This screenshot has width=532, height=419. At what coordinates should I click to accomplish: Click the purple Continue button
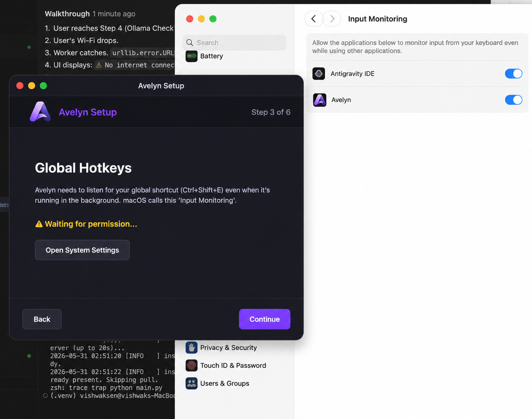[264, 319]
